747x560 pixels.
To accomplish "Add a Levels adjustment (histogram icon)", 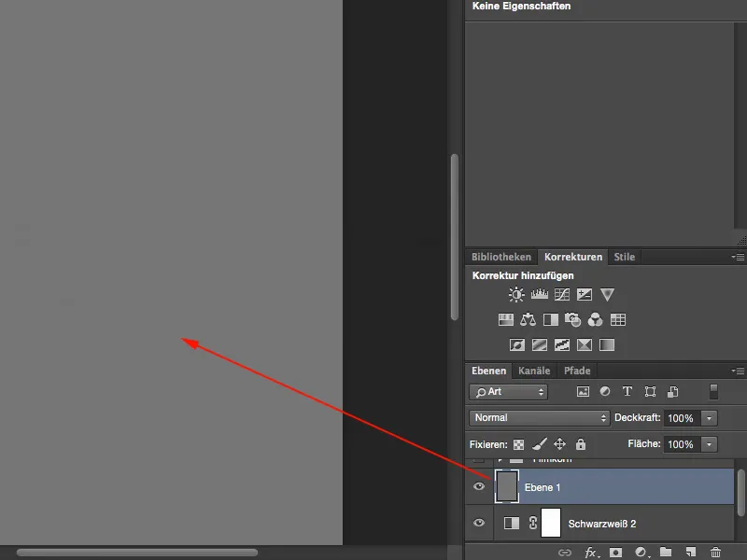I will pyautogui.click(x=540, y=294).
